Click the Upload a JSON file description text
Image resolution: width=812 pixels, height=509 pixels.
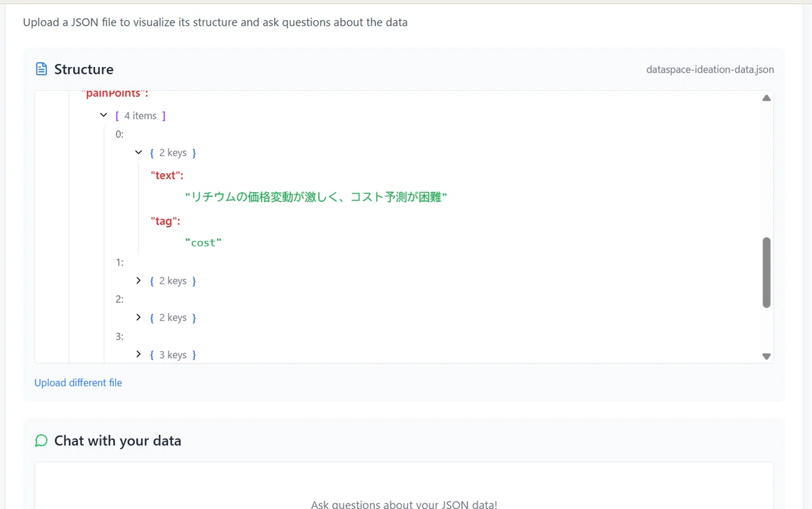[x=215, y=22]
